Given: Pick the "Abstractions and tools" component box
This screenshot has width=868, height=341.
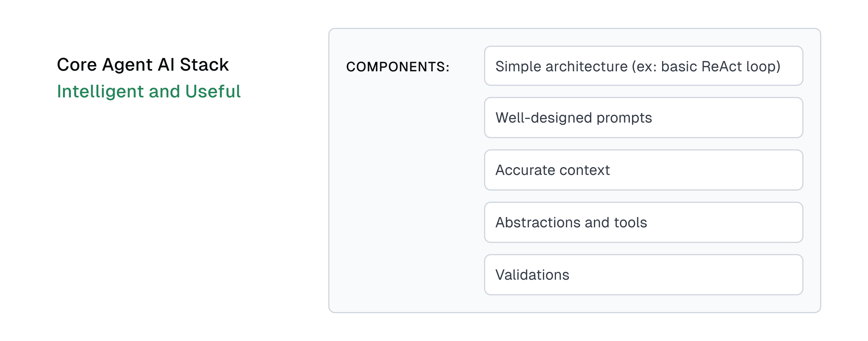Looking at the screenshot, I should [643, 223].
